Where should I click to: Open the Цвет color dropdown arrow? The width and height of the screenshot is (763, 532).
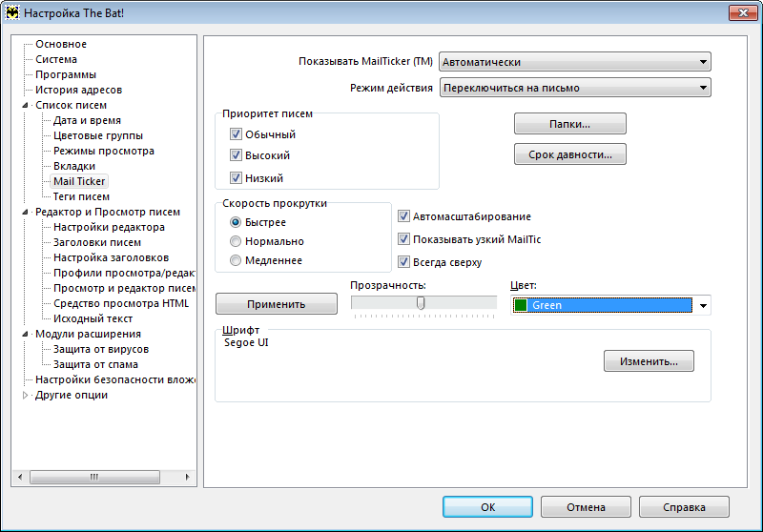pos(703,305)
